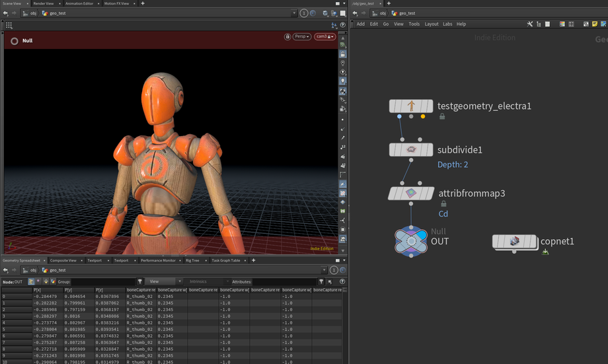Toggle the viewport camera lock icon

tap(287, 37)
